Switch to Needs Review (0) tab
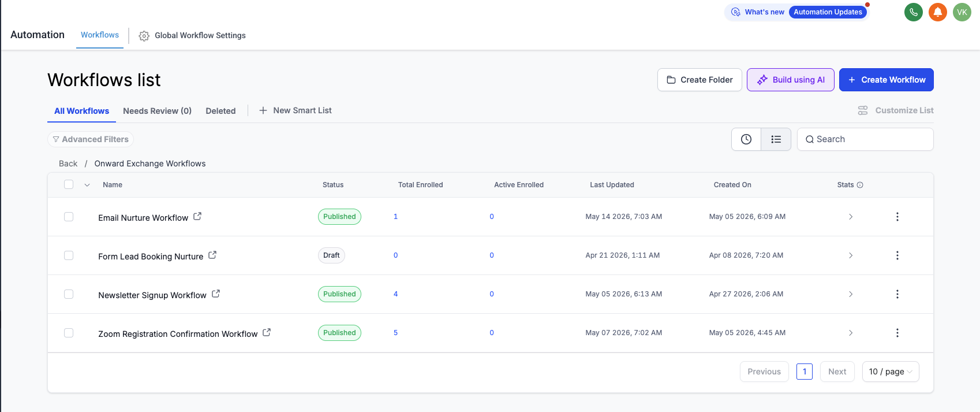The image size is (980, 412). [x=157, y=111]
